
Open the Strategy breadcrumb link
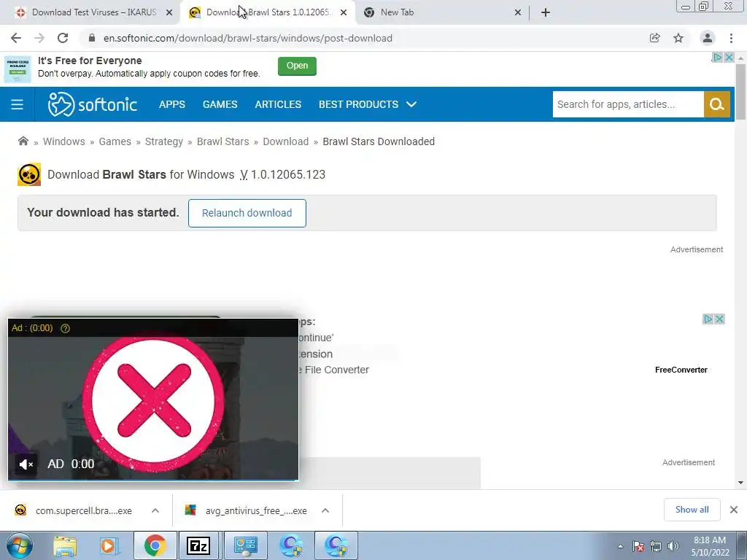tap(164, 141)
